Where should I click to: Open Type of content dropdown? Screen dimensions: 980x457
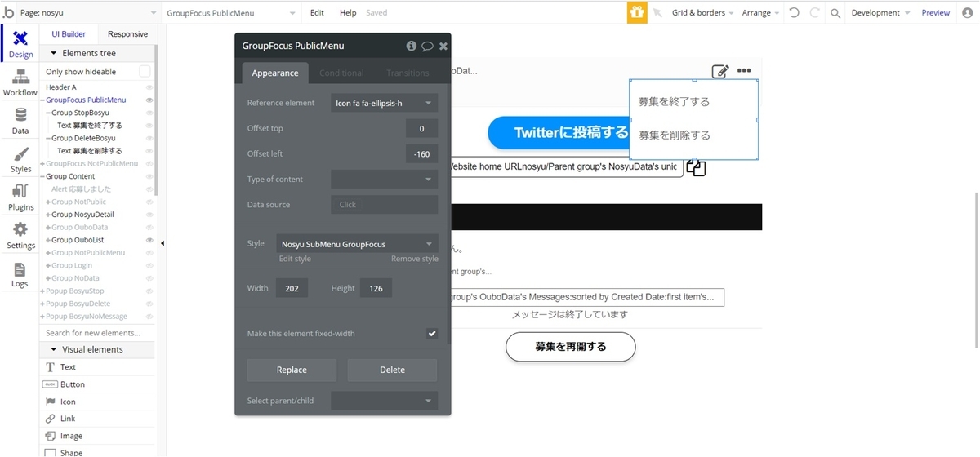[x=385, y=180]
